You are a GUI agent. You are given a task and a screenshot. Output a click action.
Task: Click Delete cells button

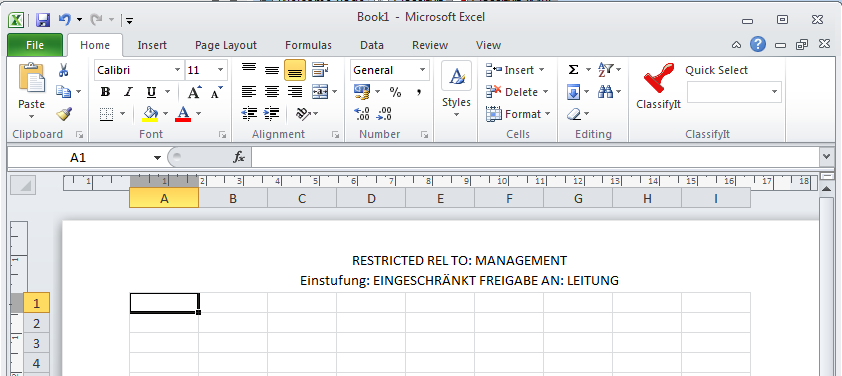coord(517,92)
